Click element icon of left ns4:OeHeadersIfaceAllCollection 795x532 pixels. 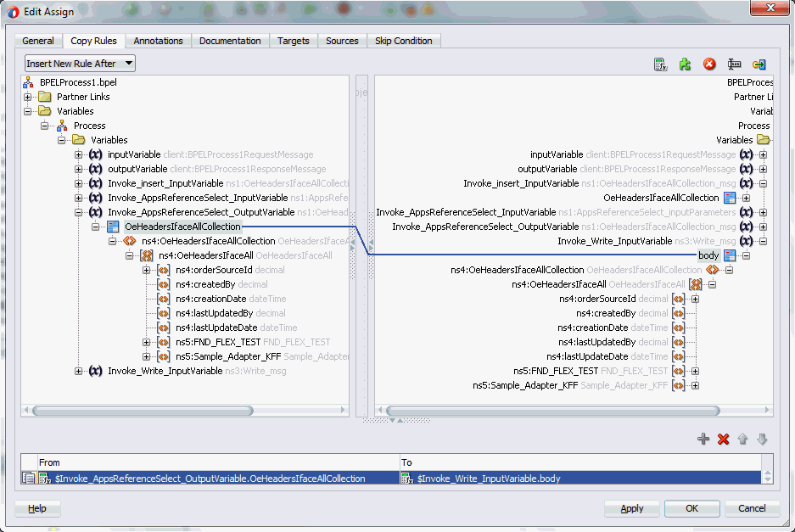(130, 241)
